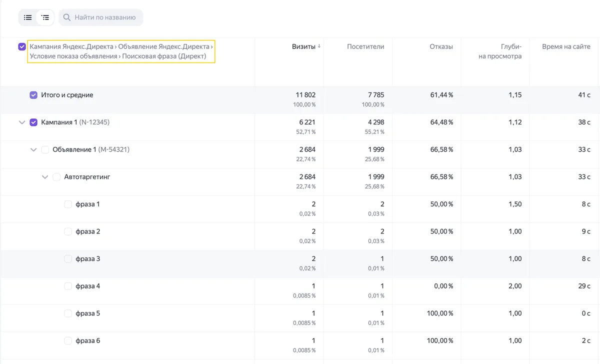Switch to the flat list view icon
The width and height of the screenshot is (600, 364).
pyautogui.click(x=28, y=17)
